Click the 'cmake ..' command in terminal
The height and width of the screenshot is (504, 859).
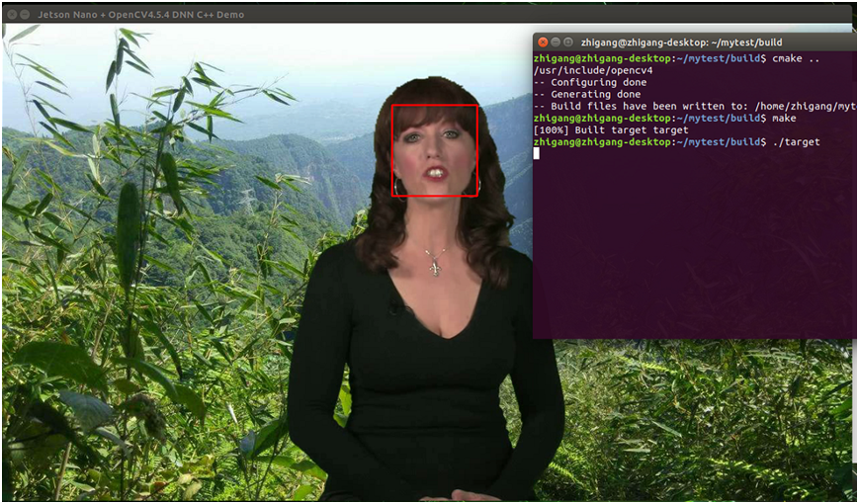pos(797,59)
